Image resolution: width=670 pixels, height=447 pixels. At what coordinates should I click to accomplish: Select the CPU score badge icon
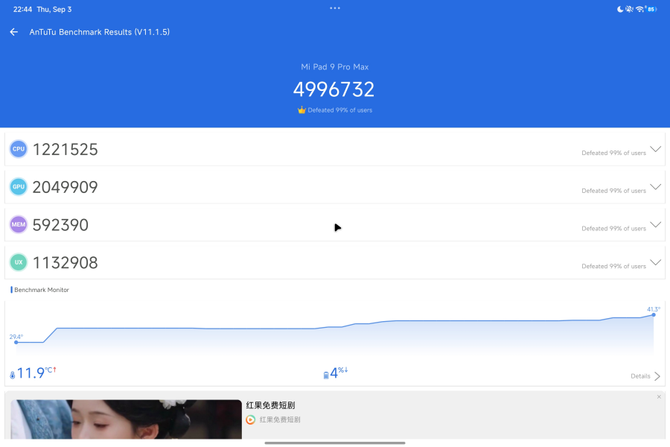coord(18,149)
